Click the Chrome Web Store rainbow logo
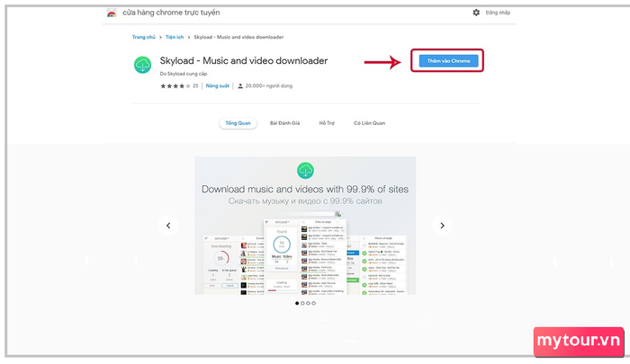The width and height of the screenshot is (630, 364). 112,13
